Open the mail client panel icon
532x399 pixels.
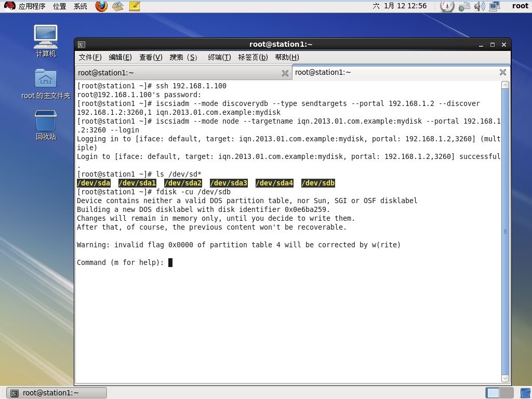pos(118,6)
